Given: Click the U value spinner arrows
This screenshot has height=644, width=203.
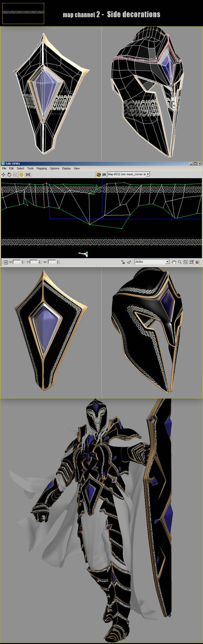Looking at the screenshot, I should pyautogui.click(x=22, y=262).
